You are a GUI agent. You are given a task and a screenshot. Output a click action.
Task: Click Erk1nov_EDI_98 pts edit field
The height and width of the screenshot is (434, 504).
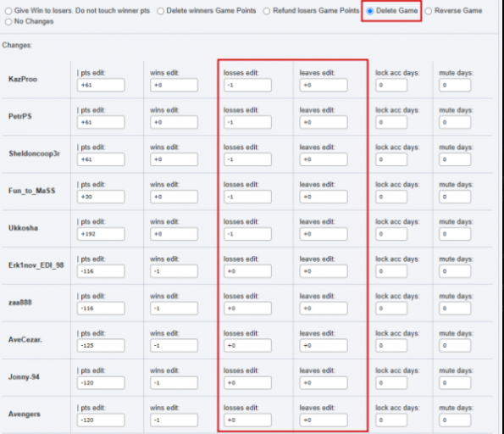click(x=101, y=271)
